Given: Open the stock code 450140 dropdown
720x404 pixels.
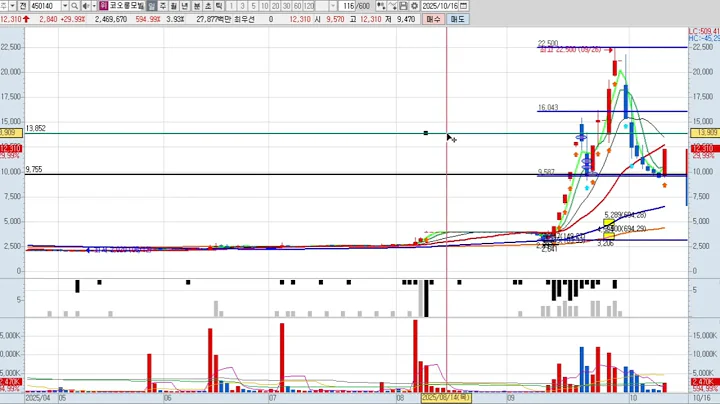Looking at the screenshot, I should tap(65, 6).
